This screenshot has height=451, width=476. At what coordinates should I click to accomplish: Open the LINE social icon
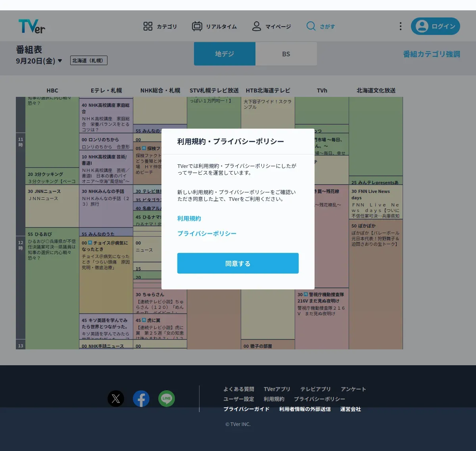pyautogui.click(x=167, y=399)
